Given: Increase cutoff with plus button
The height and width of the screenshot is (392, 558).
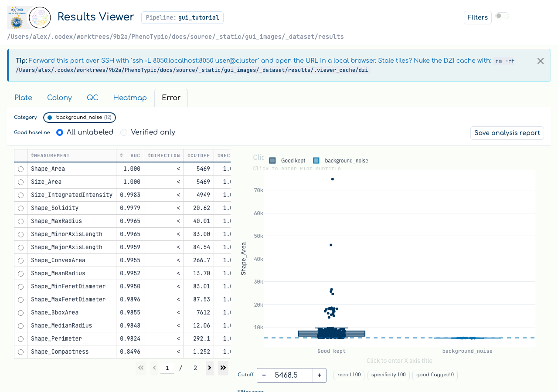Looking at the screenshot, I should pyautogui.click(x=319, y=375).
